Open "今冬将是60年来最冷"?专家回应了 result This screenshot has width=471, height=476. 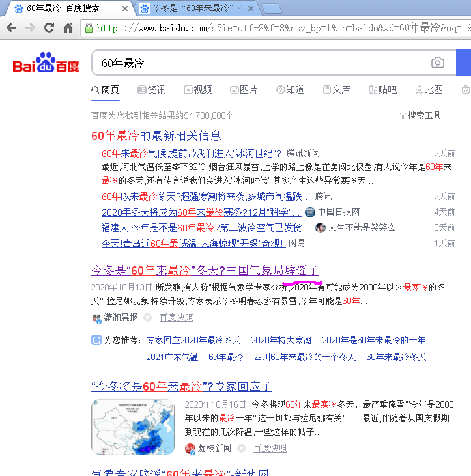pyautogui.click(x=182, y=386)
